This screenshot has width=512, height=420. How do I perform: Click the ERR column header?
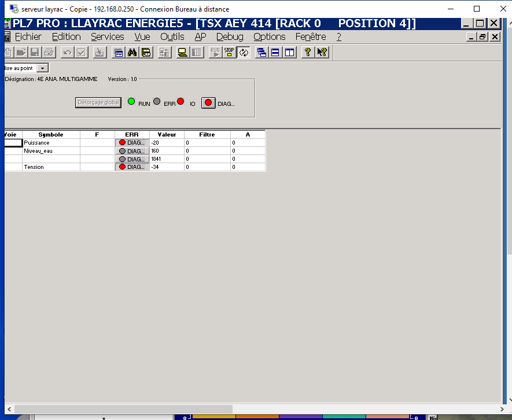(x=132, y=135)
